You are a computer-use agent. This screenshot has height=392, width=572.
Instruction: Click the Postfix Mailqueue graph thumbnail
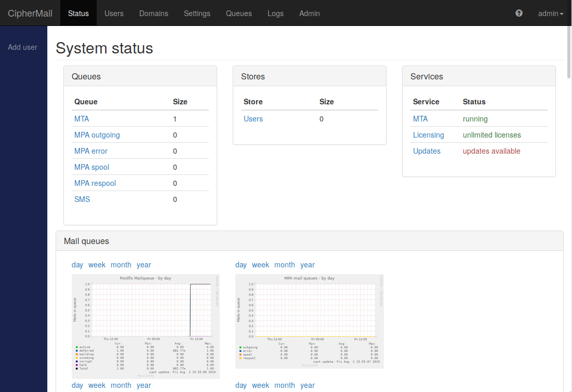(145, 327)
